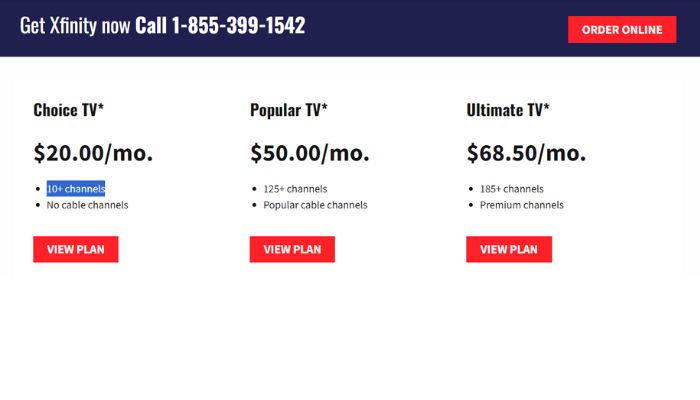Click the 'Get Xfinity now' header text
This screenshot has height=400, width=700.
[75, 26]
